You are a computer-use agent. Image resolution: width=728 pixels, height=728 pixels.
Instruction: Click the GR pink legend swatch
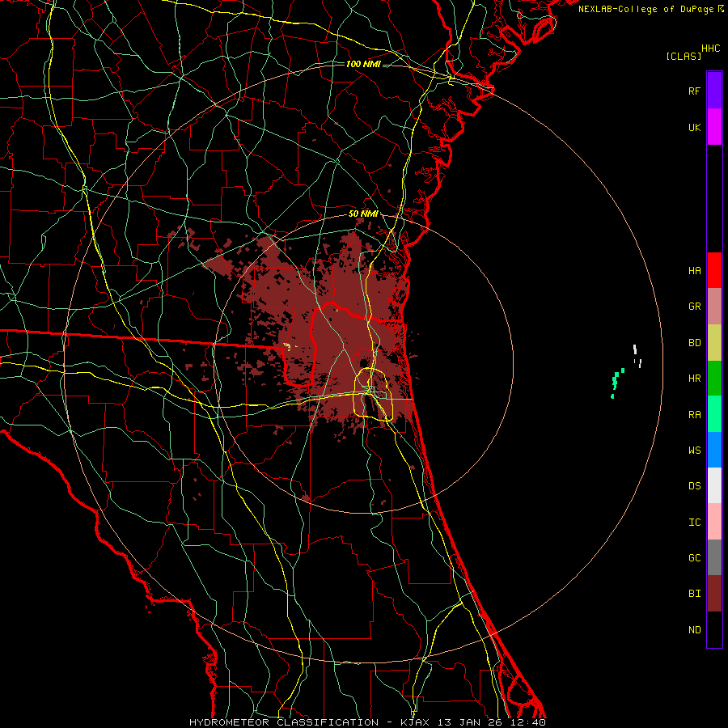(x=714, y=306)
